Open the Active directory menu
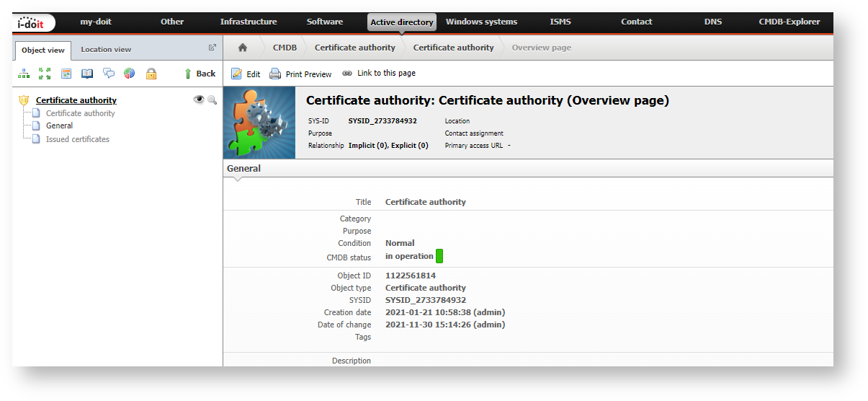The height and width of the screenshot is (401, 868). coord(402,22)
